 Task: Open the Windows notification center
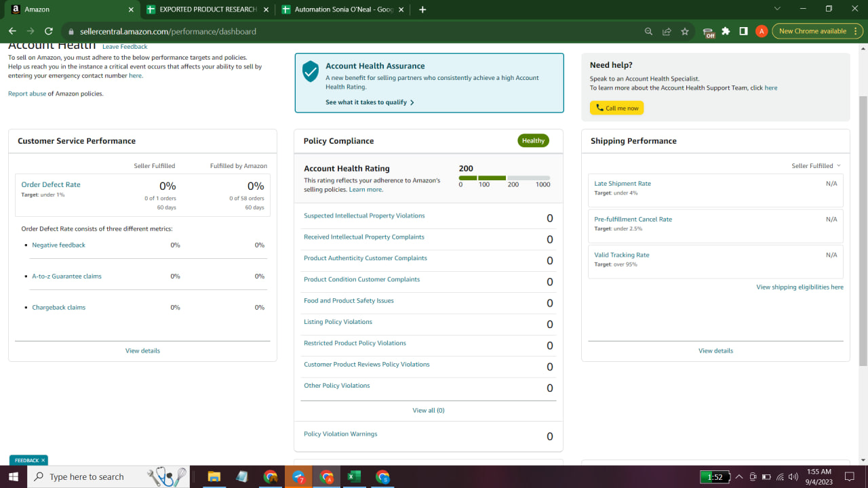(850, 476)
